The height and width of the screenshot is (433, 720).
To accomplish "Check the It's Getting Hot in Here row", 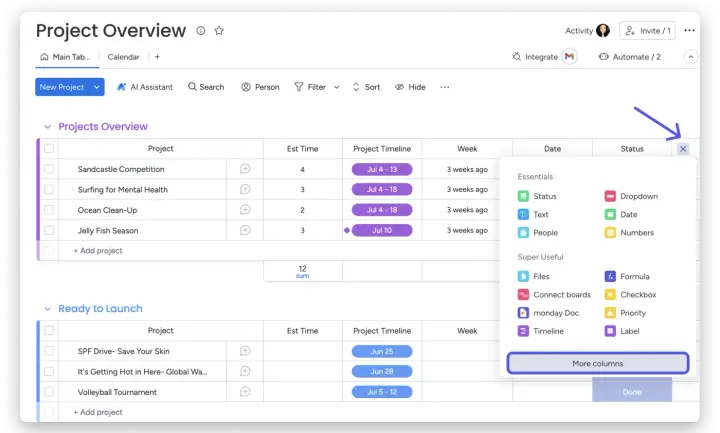I will point(49,371).
